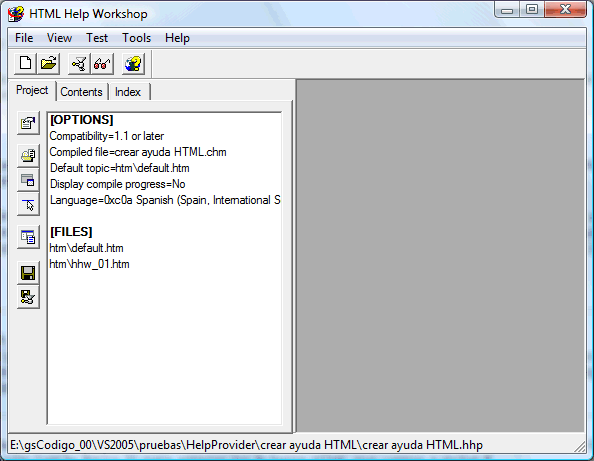594x461 pixels.
Task: Open the Test menu
Action: [x=97, y=38]
